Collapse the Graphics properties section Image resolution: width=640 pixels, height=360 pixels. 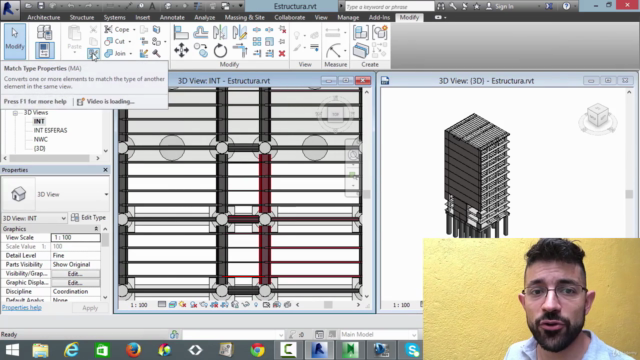96,229
